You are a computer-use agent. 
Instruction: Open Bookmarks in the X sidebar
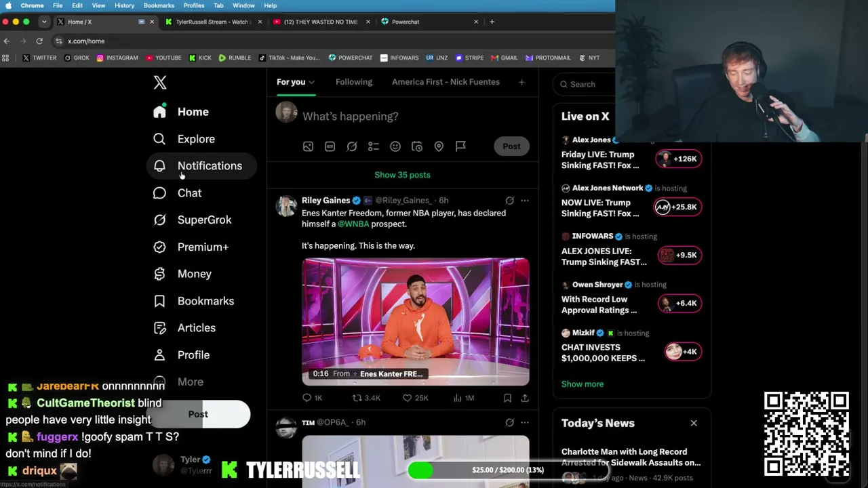193,301
